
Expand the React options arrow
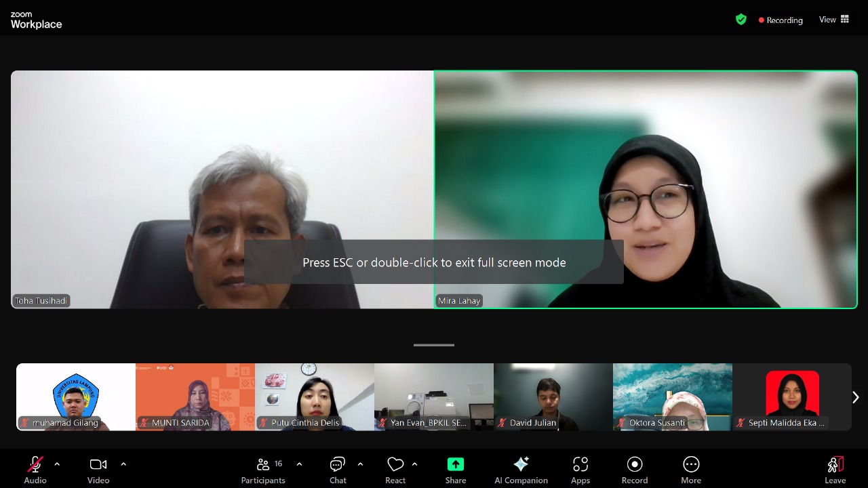point(414,464)
